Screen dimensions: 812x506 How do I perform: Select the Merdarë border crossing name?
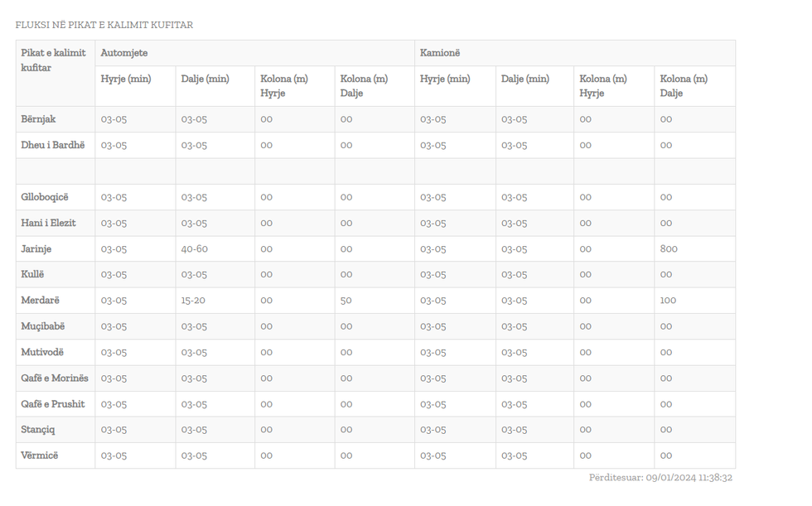click(40, 301)
